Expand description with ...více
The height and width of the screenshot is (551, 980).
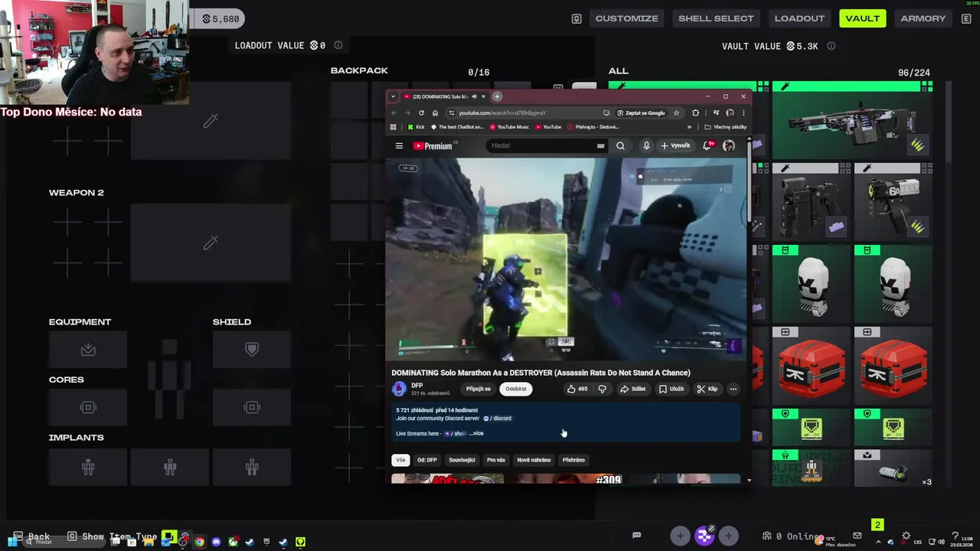coord(475,433)
